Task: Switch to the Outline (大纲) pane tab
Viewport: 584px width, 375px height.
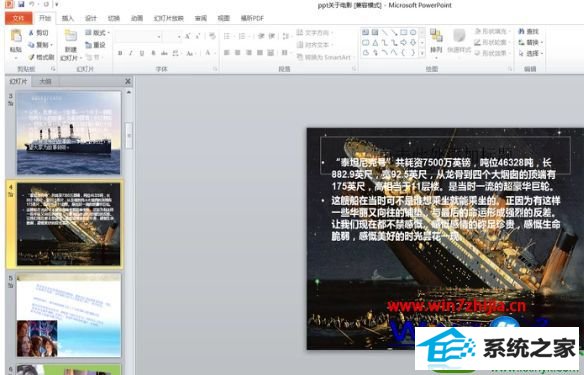Action: pos(45,81)
